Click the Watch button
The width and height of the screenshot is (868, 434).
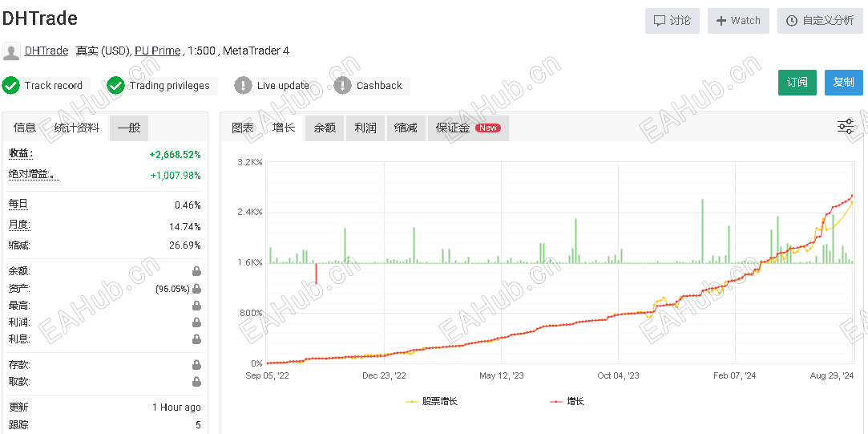click(x=738, y=21)
